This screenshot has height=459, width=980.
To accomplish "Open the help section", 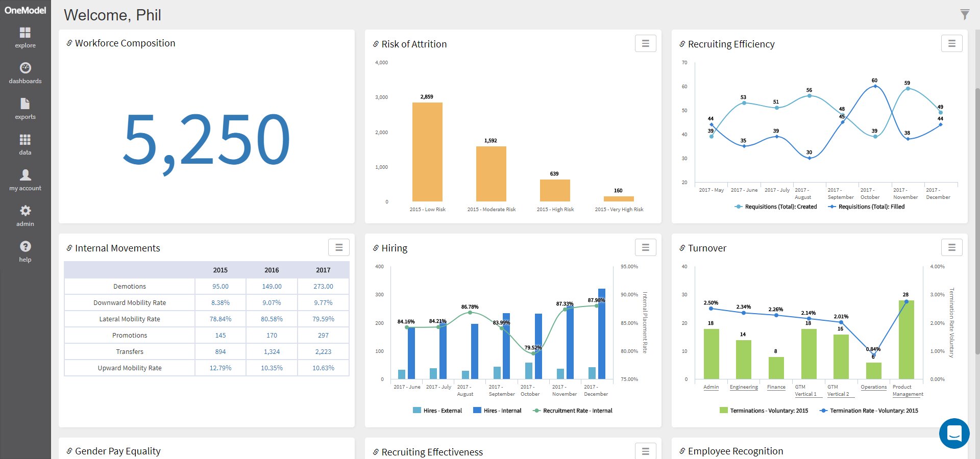I will pyautogui.click(x=25, y=252).
